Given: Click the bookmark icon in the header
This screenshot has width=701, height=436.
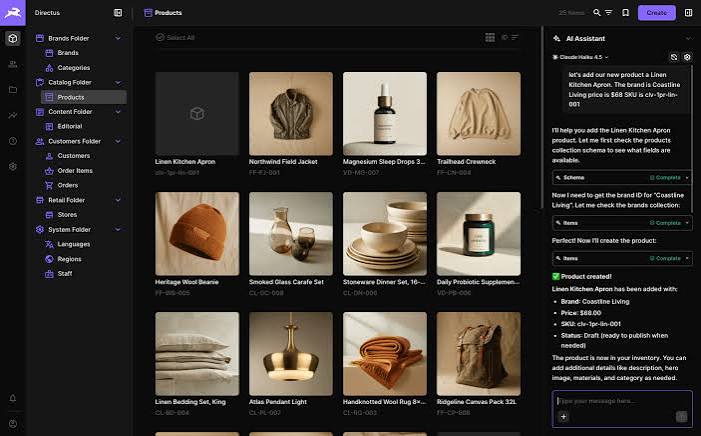Looking at the screenshot, I should (625, 13).
